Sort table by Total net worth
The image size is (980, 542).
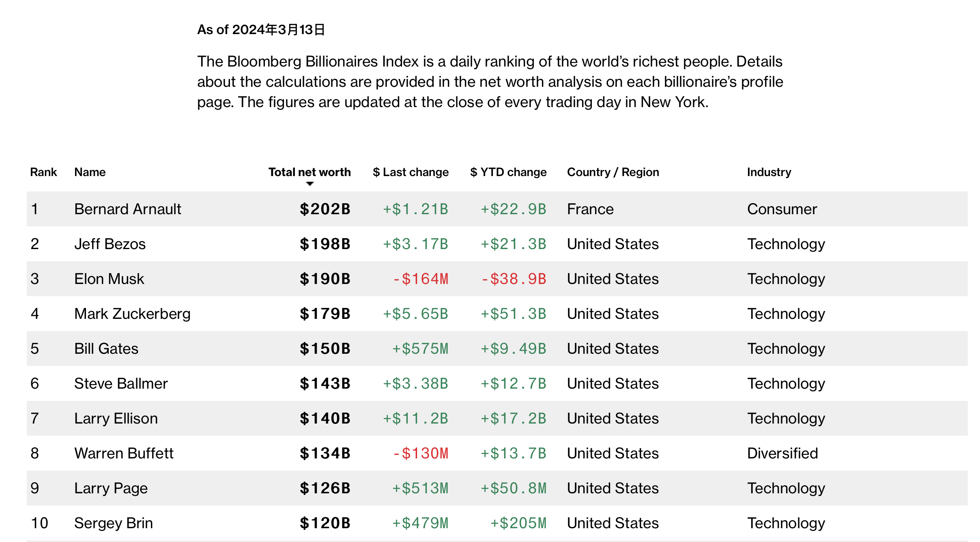309,172
